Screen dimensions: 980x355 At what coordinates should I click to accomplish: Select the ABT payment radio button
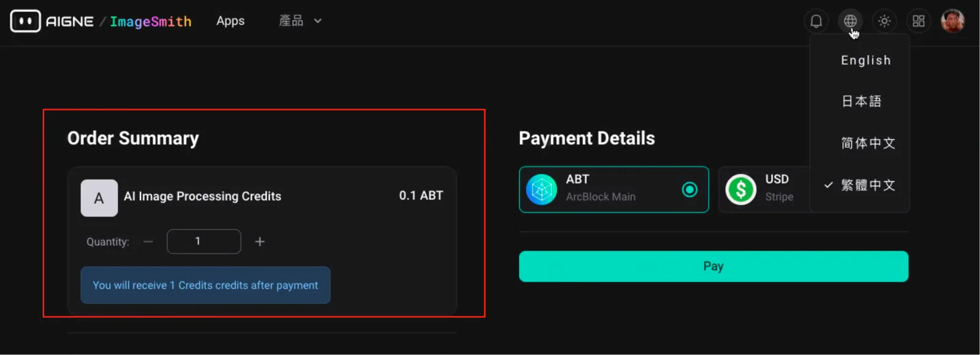pos(690,189)
